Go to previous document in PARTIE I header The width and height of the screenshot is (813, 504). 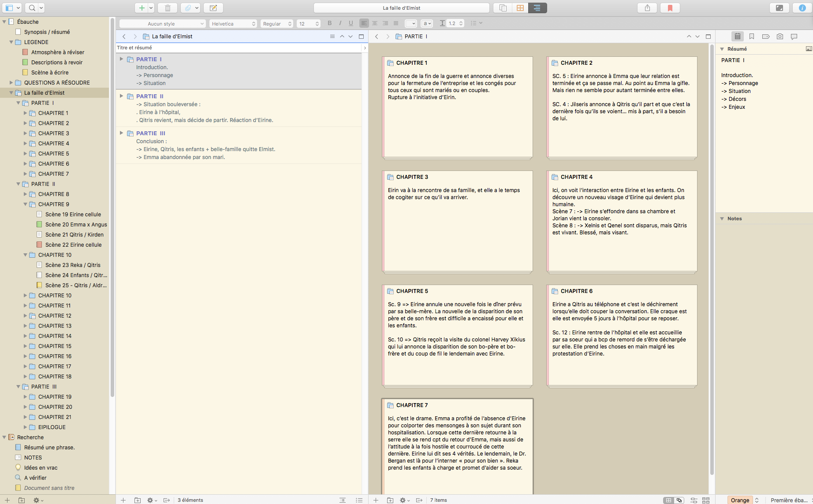pos(689,37)
